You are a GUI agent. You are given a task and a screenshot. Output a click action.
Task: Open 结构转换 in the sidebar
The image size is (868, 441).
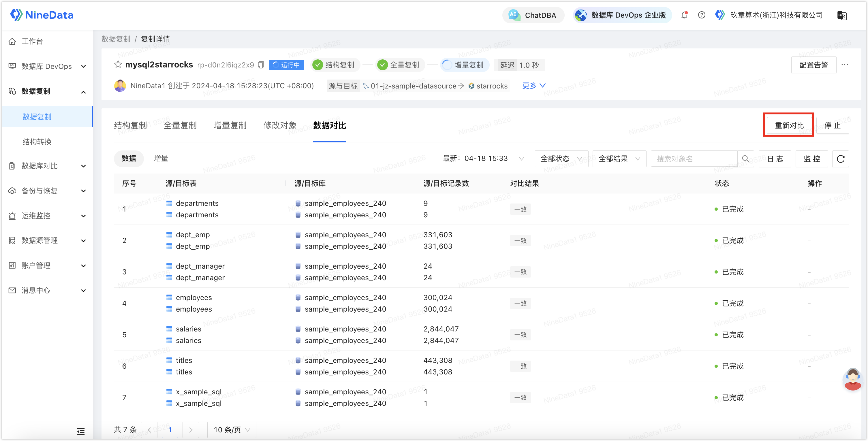click(37, 142)
